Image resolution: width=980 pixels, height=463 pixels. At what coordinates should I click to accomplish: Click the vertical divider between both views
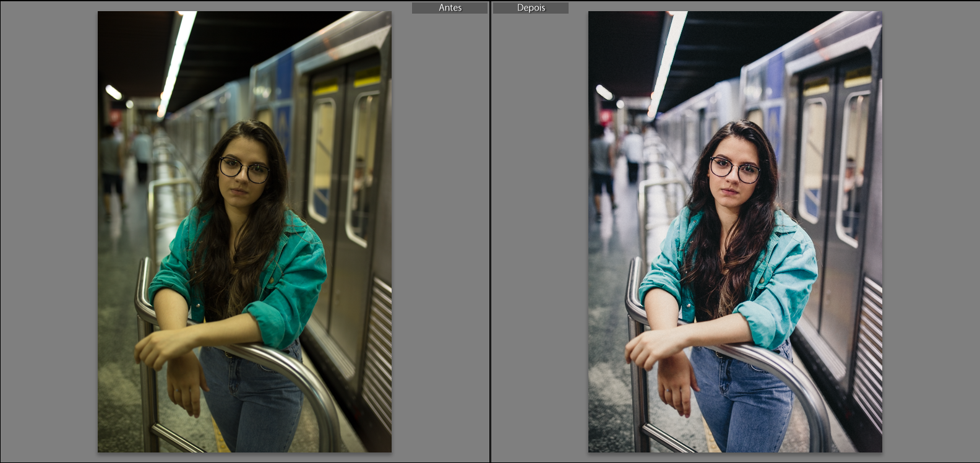pyautogui.click(x=490, y=231)
